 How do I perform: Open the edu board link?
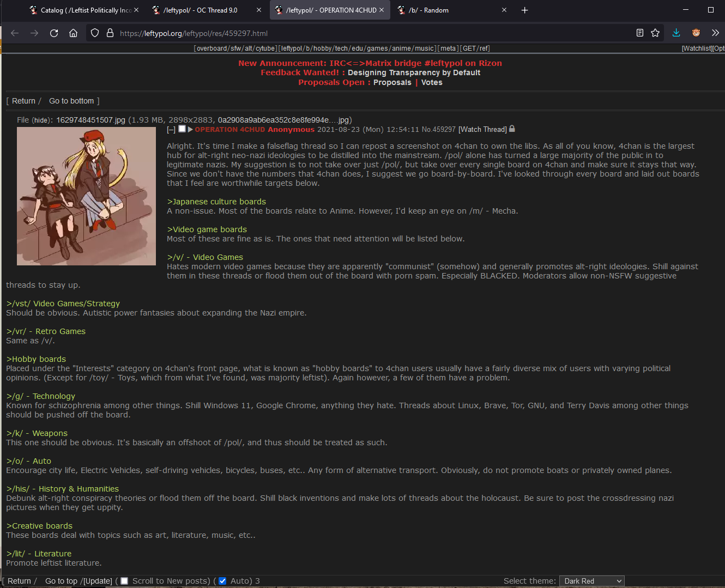(357, 49)
